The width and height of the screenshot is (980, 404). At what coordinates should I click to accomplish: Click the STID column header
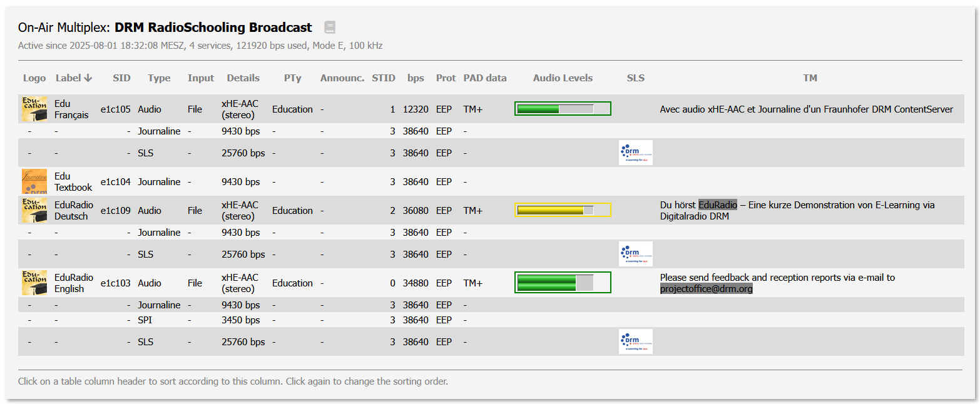[x=384, y=78]
